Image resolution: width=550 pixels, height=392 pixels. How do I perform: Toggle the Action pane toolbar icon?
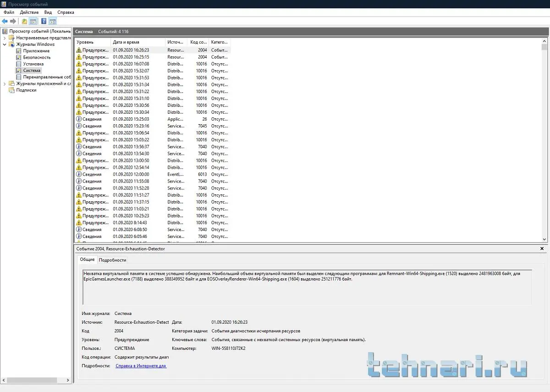click(53, 21)
